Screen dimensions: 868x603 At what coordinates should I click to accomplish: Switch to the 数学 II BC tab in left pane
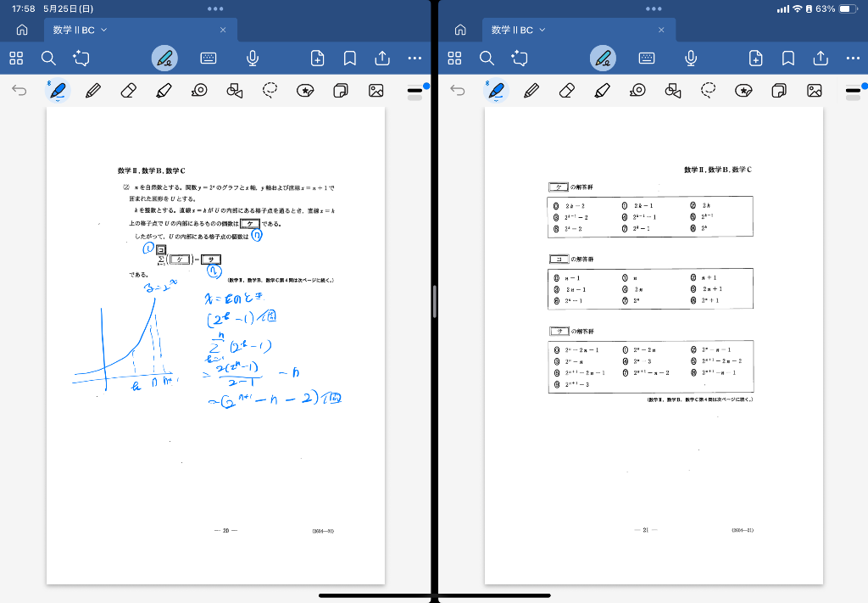[x=74, y=30]
